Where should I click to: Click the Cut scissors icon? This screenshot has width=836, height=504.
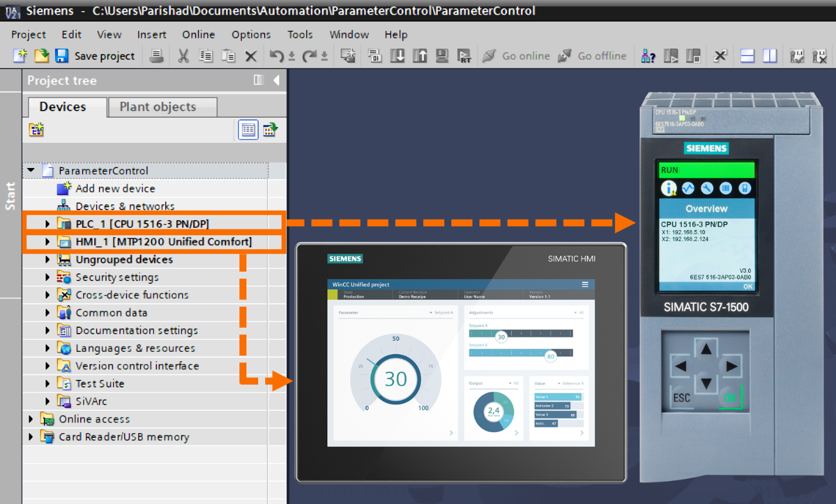point(183,56)
